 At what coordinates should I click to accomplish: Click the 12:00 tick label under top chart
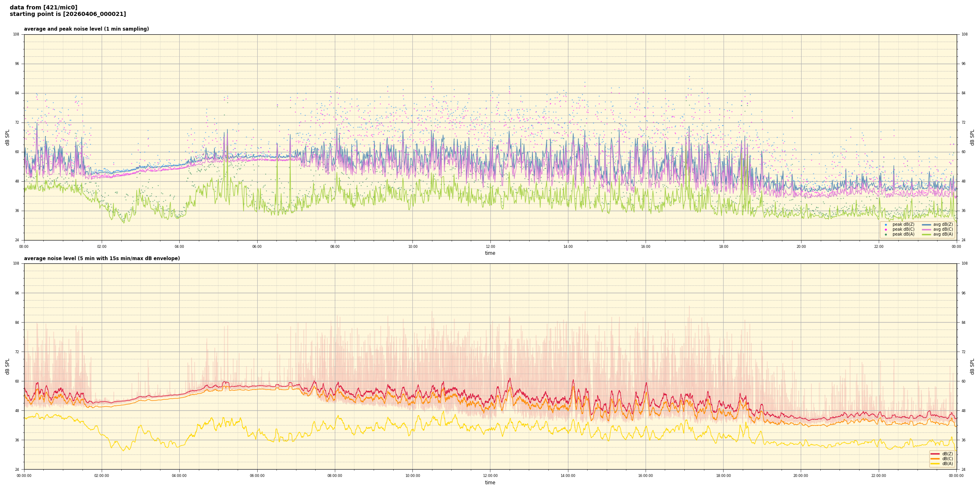click(490, 247)
